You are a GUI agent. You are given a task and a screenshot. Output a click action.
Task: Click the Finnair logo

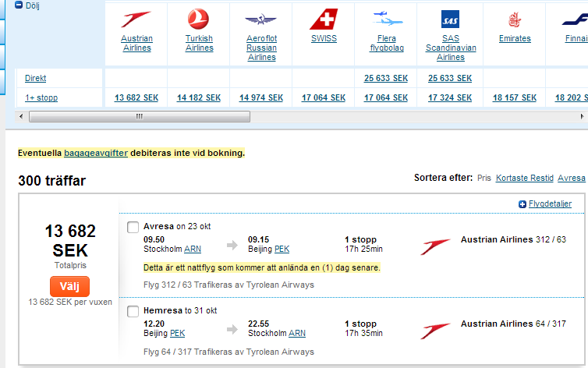click(575, 19)
